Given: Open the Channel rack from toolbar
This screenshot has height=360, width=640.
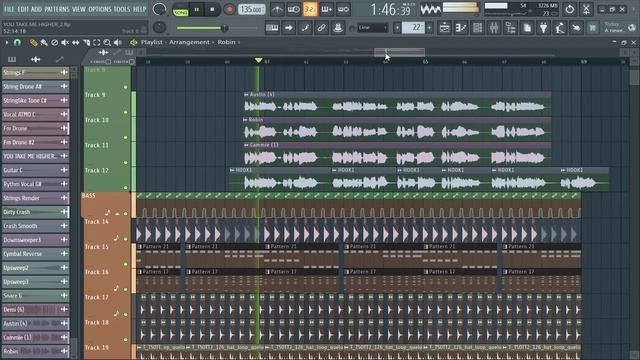Looking at the screenshot, I should click(478, 28).
